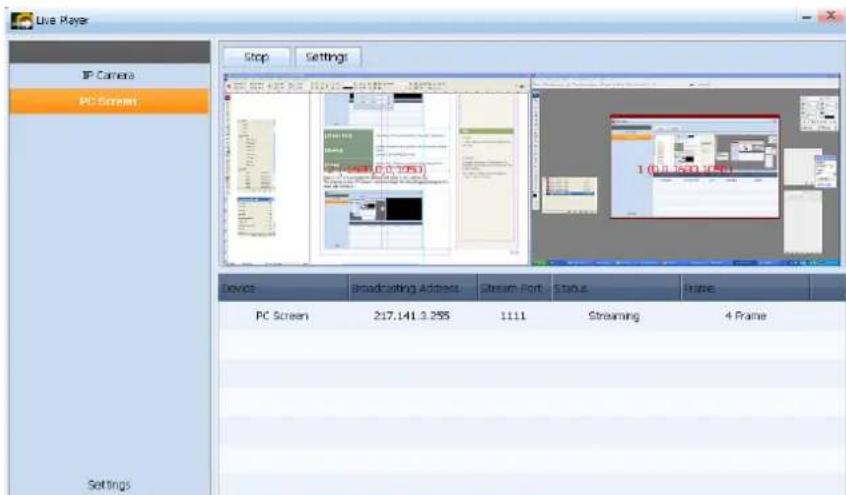Click the Status column header
This screenshot has width=846, height=495.
[x=616, y=288]
